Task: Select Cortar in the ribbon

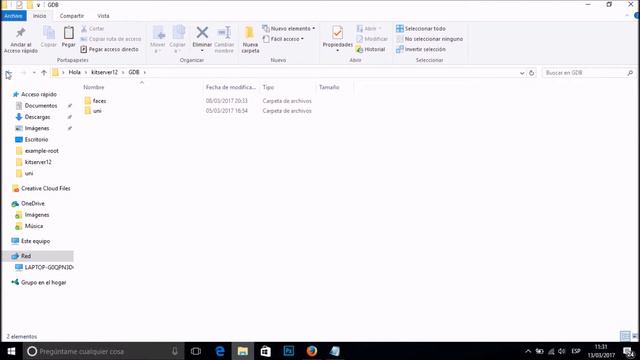Action: 93,29
